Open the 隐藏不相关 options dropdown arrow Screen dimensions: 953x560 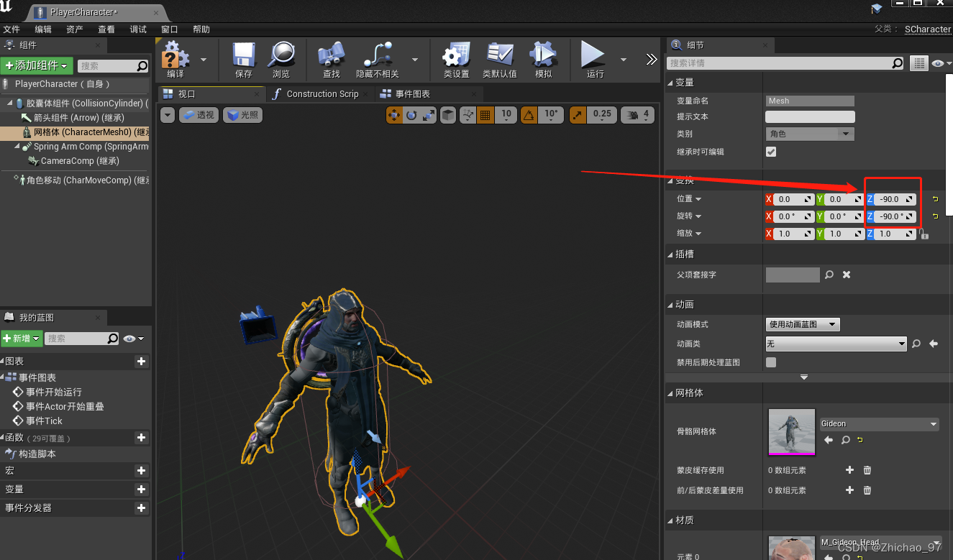point(415,60)
